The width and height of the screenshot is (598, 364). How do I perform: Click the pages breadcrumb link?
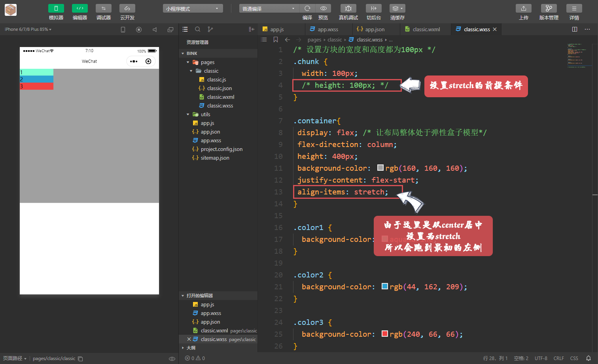pos(314,40)
